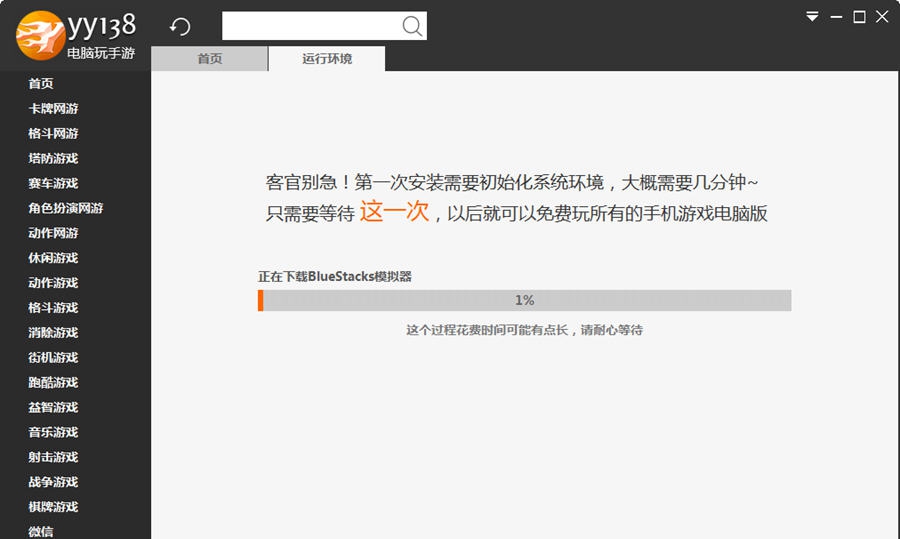The image size is (900, 539).
Task: Click the 正在下载BlueStacks模拟器 status text
Action: (x=335, y=276)
